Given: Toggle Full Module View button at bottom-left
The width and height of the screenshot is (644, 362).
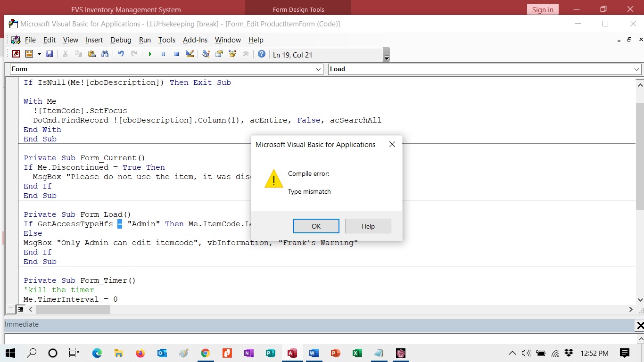Looking at the screenshot, I should coord(20,309).
